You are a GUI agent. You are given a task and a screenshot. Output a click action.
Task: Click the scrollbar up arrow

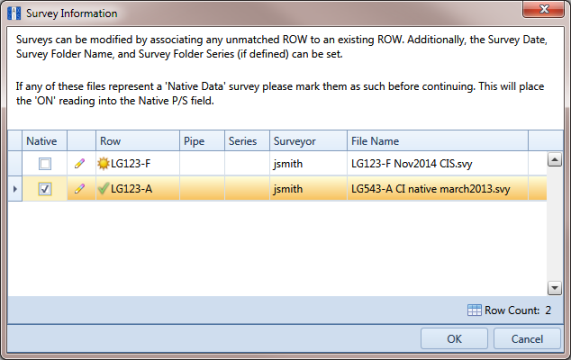554,159
